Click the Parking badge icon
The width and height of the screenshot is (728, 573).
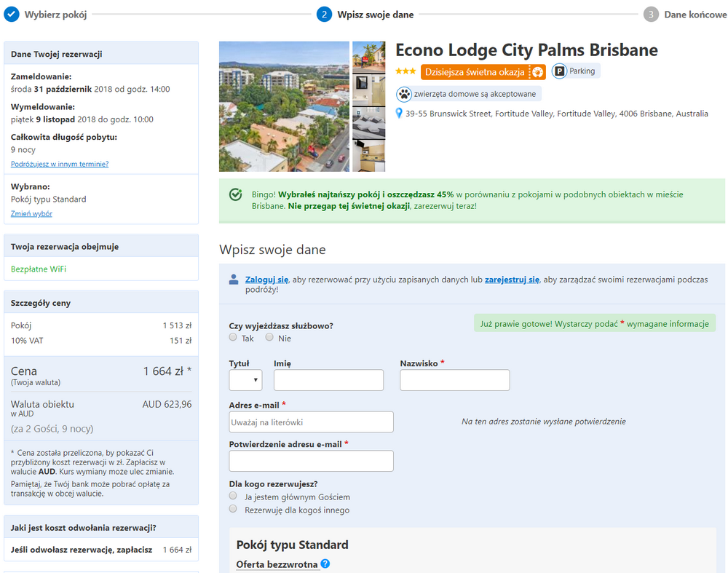click(560, 71)
